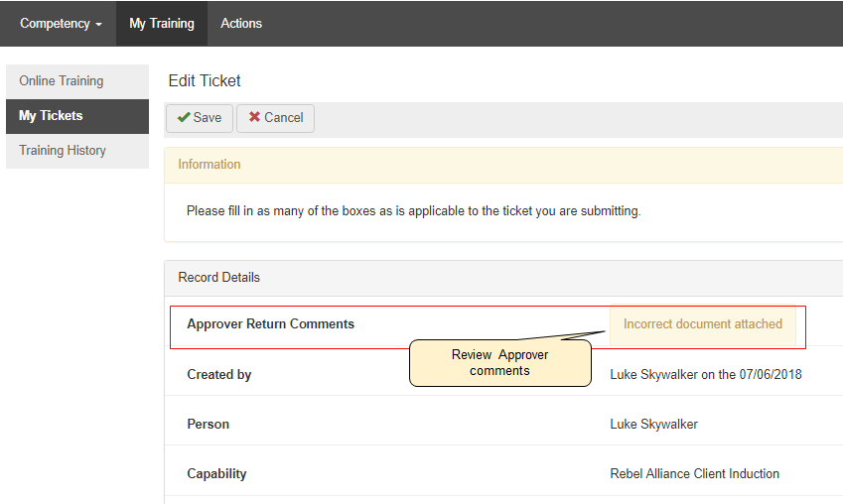Click the Edit Ticket page heading
This screenshot has height=504, width=843.
tap(205, 81)
